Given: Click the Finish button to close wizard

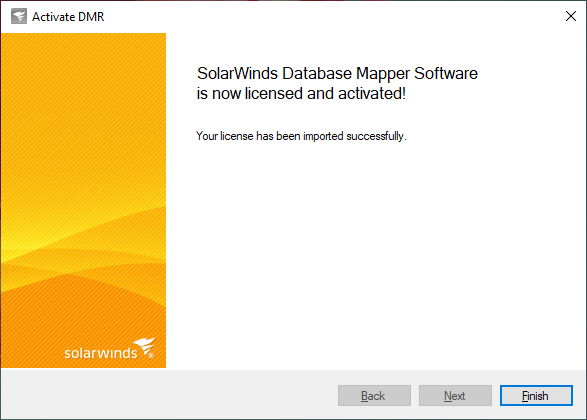Looking at the screenshot, I should (536, 395).
